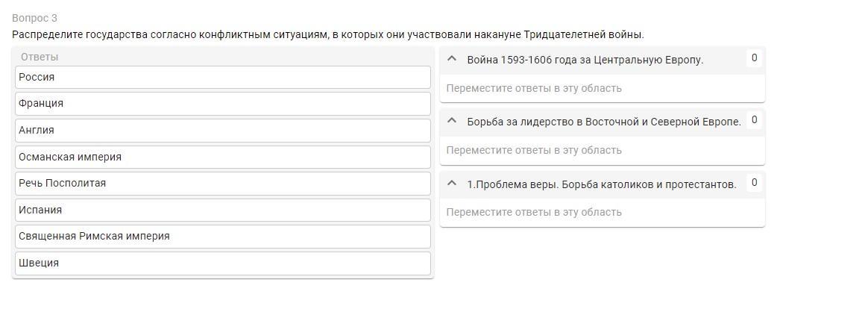The image size is (868, 309).
Task: Click the 'Англия' answer card
Action: [x=222, y=130]
